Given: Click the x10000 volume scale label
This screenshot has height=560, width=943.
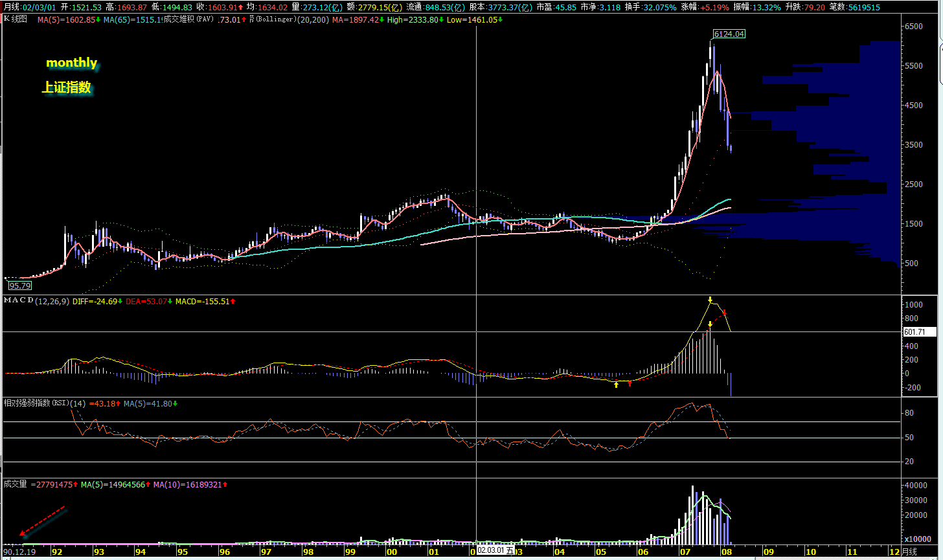Looking at the screenshot, I should coord(917,539).
